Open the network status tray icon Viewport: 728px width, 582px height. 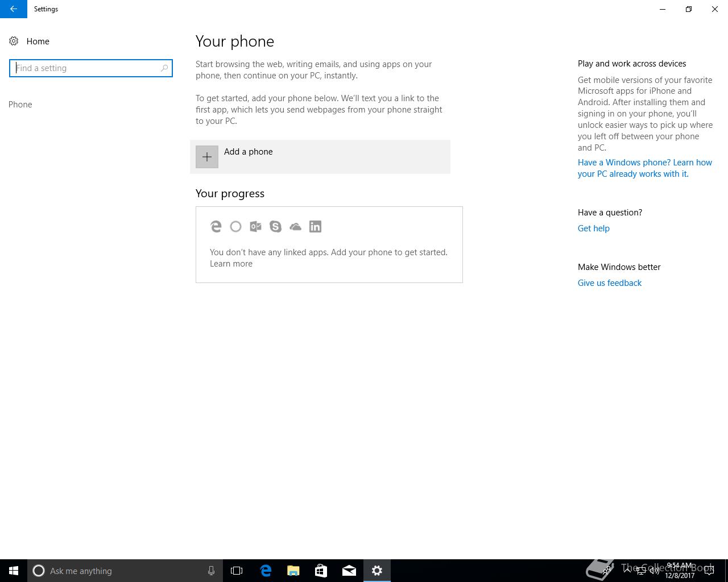[641, 571]
